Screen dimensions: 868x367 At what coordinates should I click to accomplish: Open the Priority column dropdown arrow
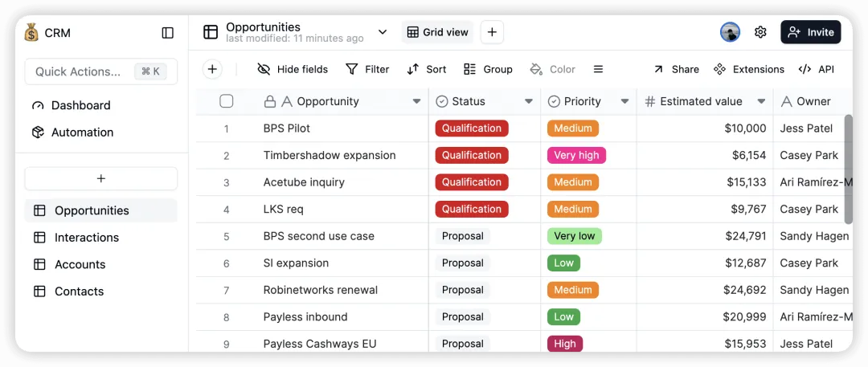pyautogui.click(x=624, y=101)
